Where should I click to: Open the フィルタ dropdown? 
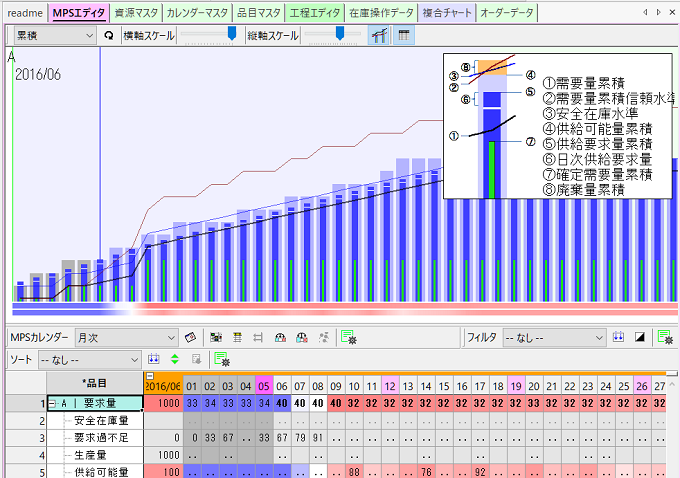[x=553, y=337]
